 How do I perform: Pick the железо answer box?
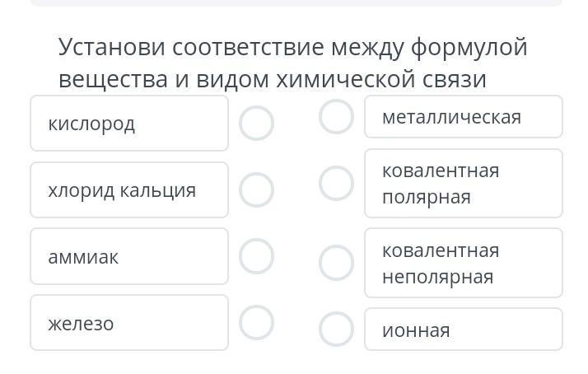[x=129, y=323]
